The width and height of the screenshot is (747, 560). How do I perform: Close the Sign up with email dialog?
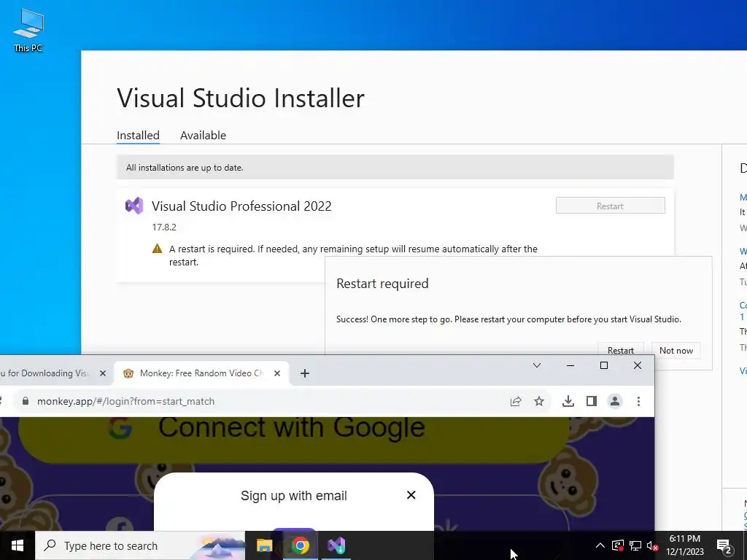[x=411, y=495]
